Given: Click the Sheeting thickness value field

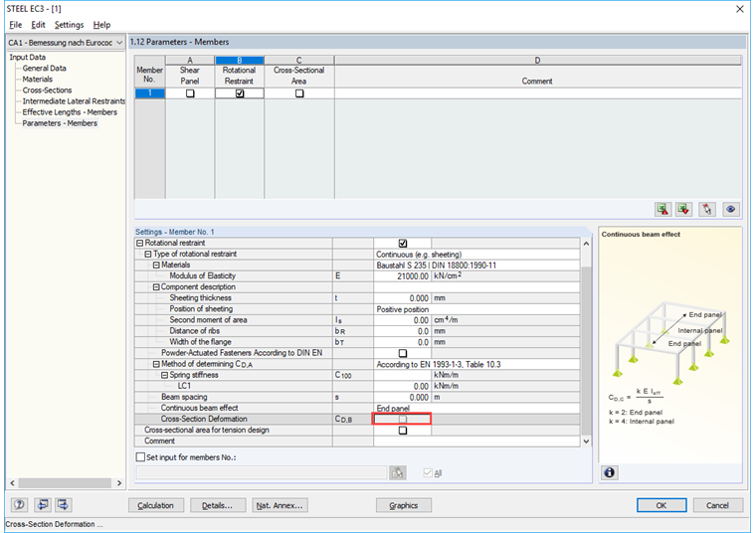Looking at the screenshot, I should [402, 298].
